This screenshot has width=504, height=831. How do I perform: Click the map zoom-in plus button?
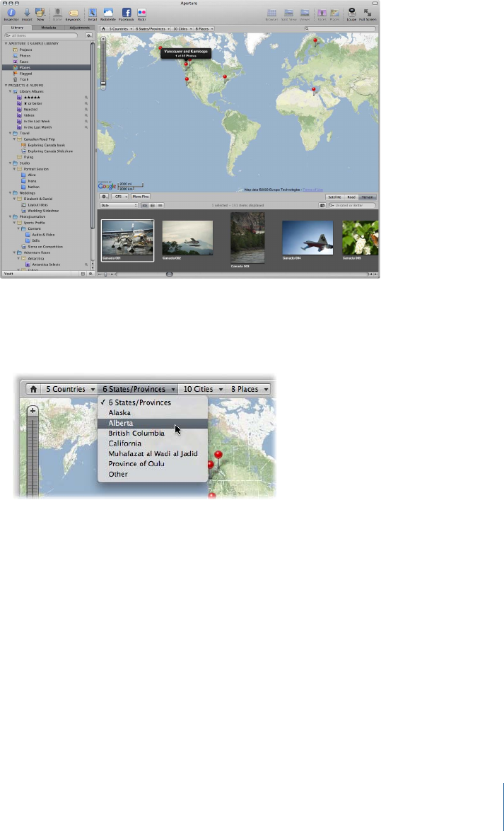103,39
